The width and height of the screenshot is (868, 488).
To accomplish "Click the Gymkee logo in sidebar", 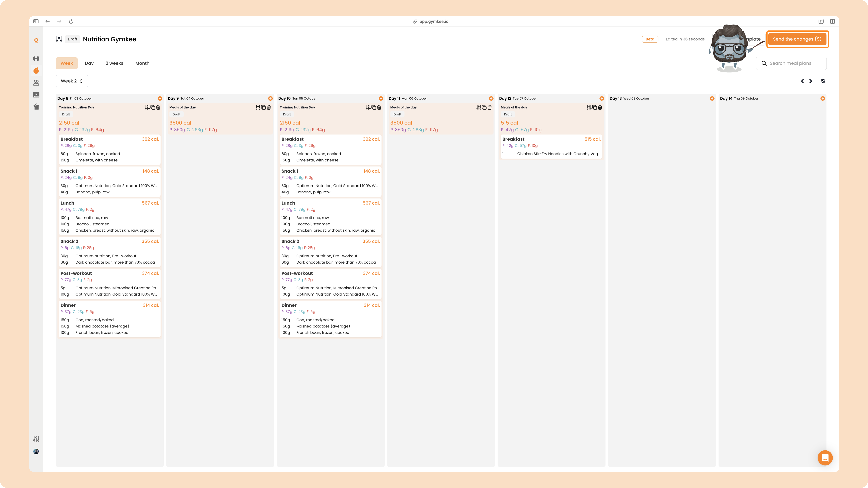I will (36, 41).
